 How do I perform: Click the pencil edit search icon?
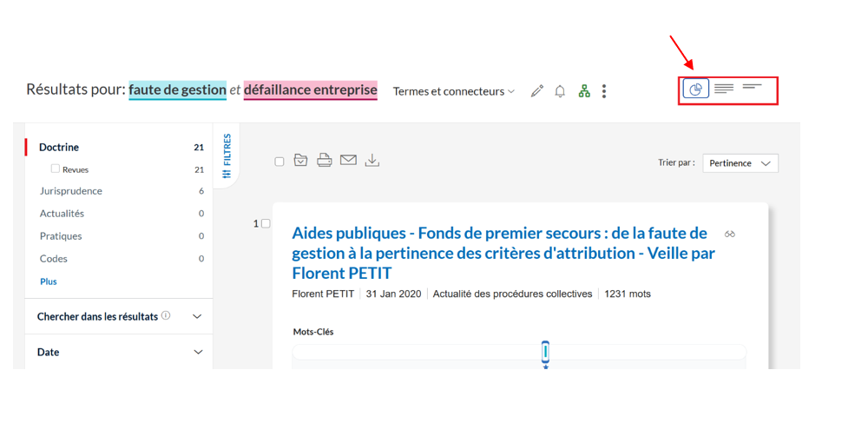536,91
